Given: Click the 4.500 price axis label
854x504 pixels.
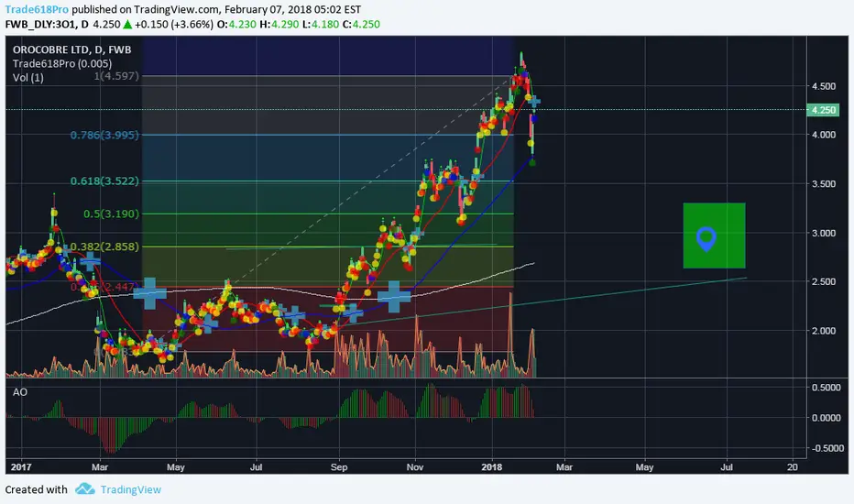Looking at the screenshot, I should 824,86.
